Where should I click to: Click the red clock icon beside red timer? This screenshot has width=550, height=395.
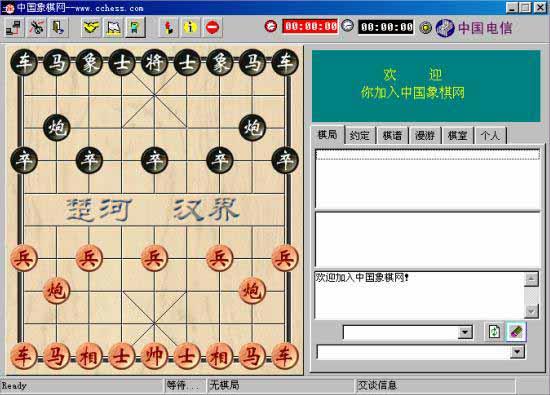[x=270, y=26]
